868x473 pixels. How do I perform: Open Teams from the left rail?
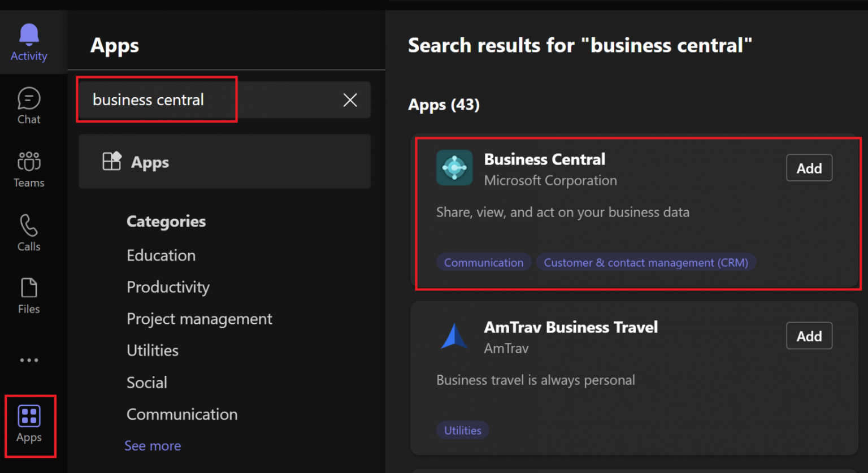[x=29, y=169]
